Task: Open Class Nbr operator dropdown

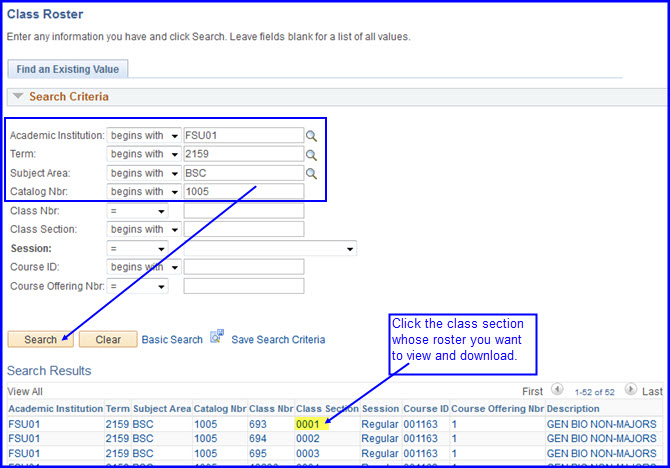Action: coord(138,211)
